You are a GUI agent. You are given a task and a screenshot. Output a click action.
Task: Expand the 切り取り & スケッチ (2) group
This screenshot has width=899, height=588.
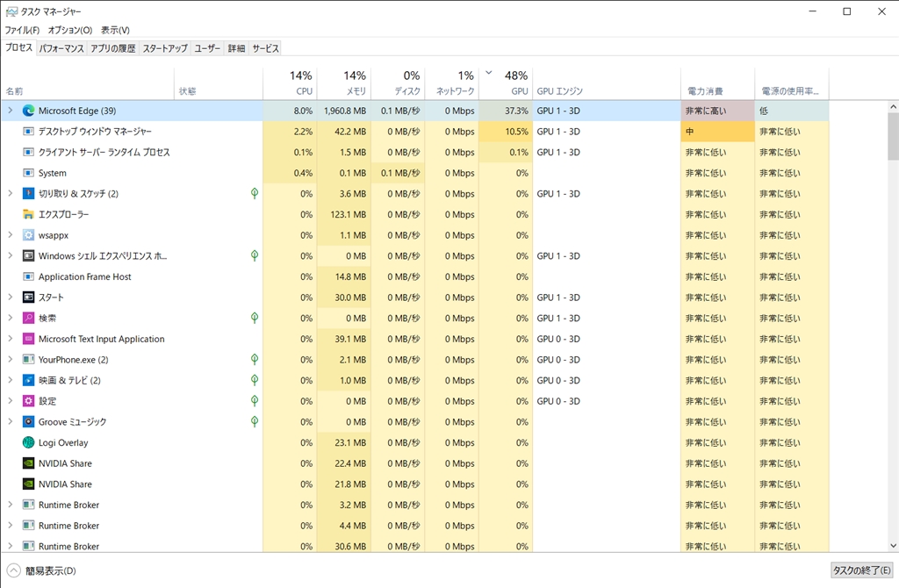click(10, 193)
